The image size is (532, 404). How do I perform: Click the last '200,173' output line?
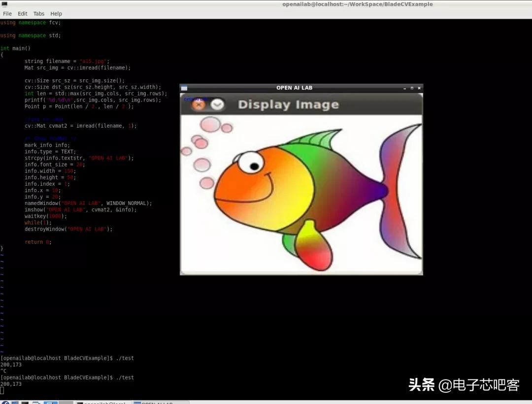point(11,384)
